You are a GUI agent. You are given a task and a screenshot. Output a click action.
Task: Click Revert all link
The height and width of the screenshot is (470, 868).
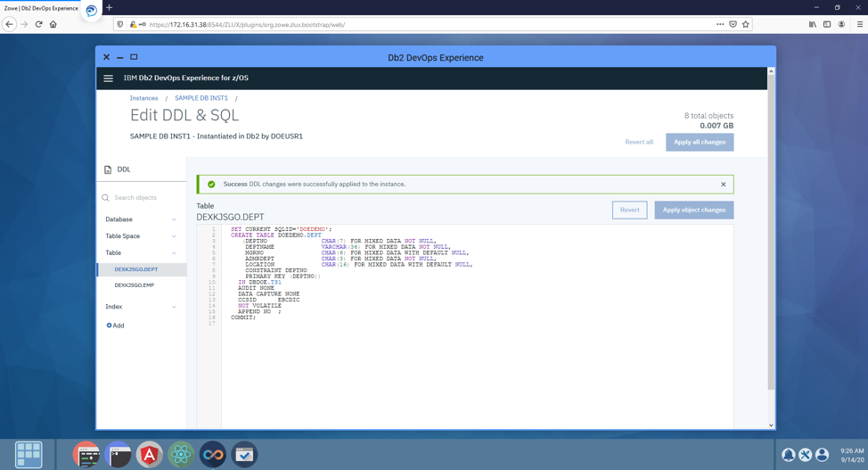(x=639, y=143)
